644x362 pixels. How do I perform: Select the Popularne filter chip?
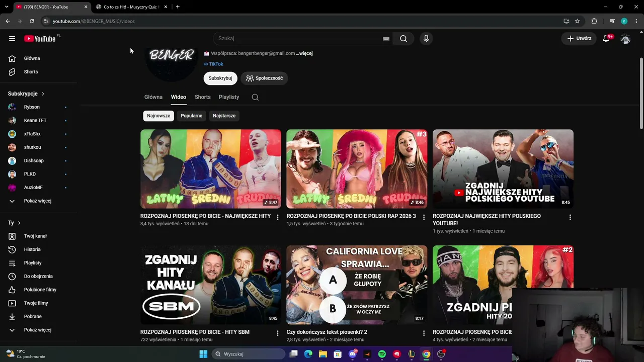[x=192, y=116]
